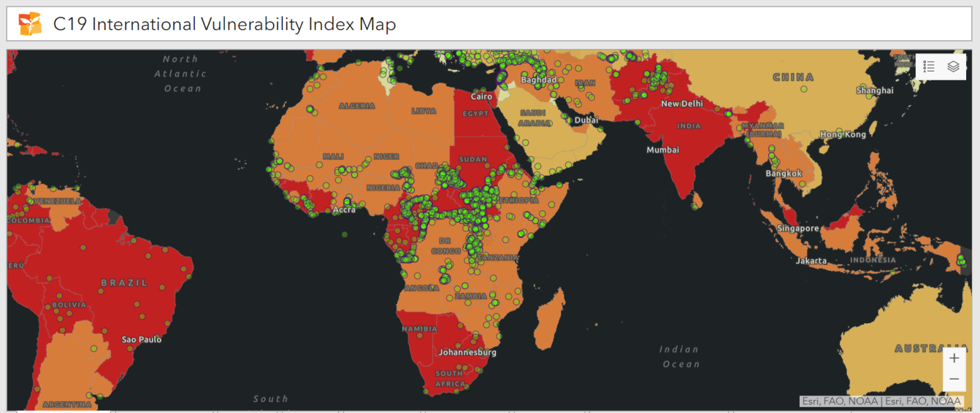Click the BRAZIL country label
This screenshot has width=980, height=413.
coord(124,282)
